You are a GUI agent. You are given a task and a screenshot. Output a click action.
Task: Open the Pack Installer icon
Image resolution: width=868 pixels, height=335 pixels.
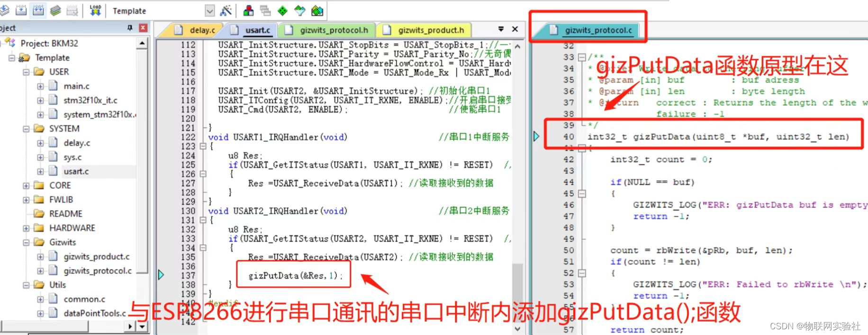317,10
